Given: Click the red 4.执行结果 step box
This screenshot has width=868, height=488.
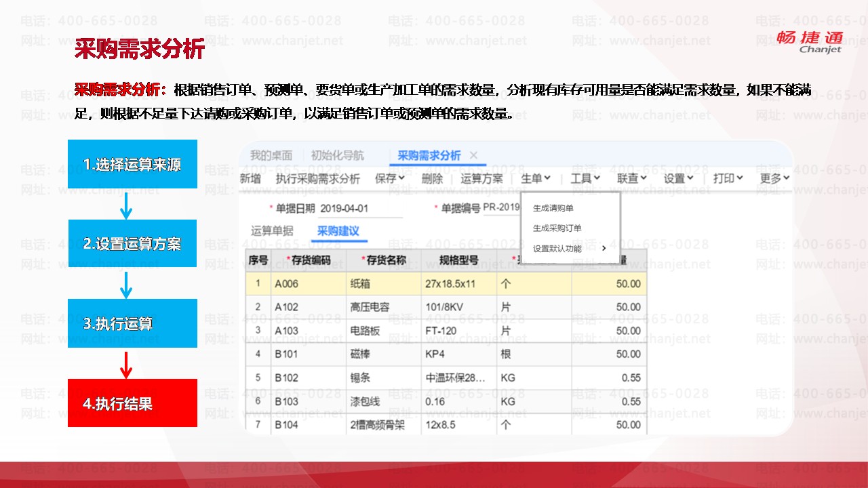Looking at the screenshot, I should 132,403.
